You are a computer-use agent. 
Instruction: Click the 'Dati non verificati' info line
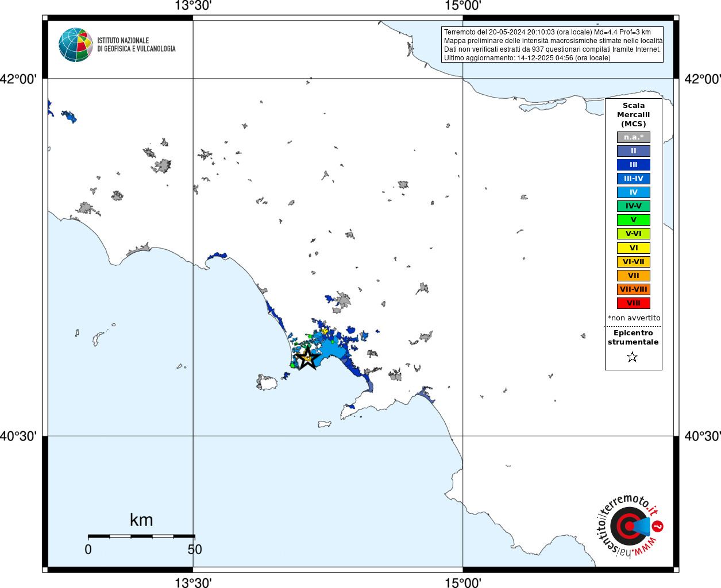[553, 49]
